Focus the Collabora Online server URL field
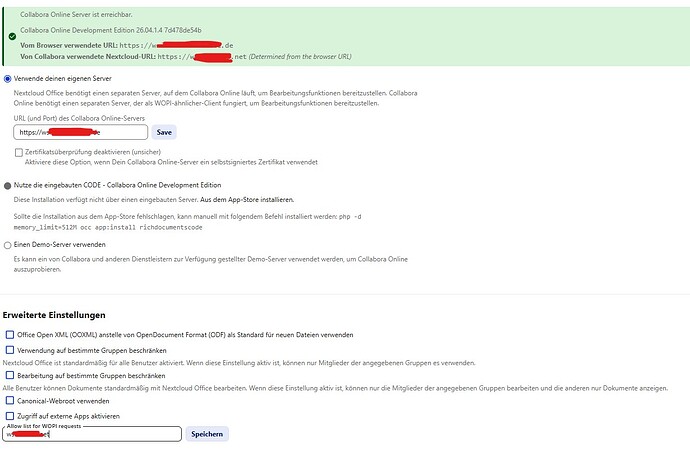 coord(81,132)
